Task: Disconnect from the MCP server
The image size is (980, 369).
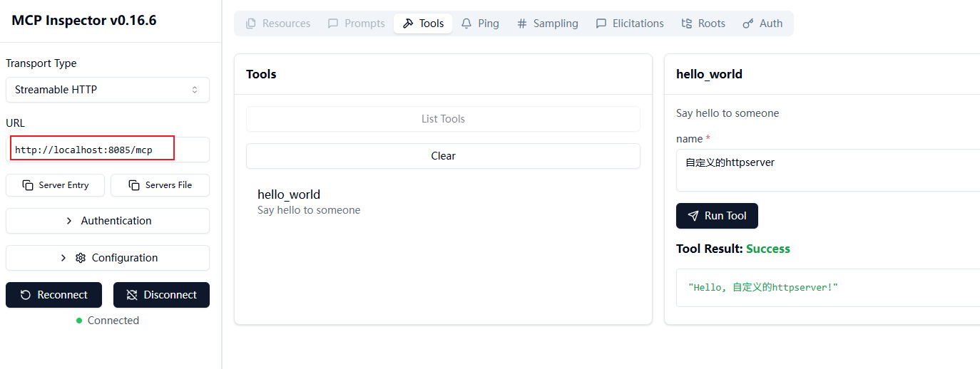Action: [161, 295]
